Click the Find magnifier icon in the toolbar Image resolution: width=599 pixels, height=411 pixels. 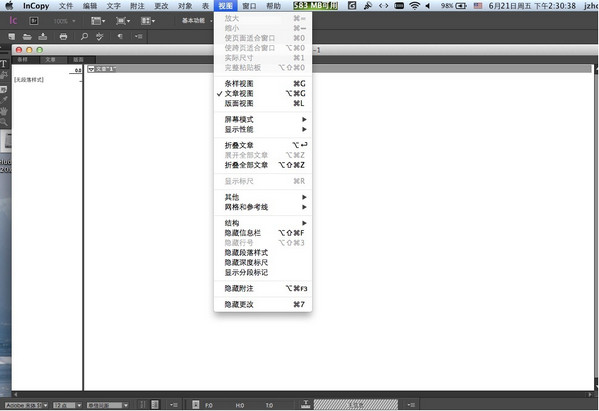click(x=84, y=36)
